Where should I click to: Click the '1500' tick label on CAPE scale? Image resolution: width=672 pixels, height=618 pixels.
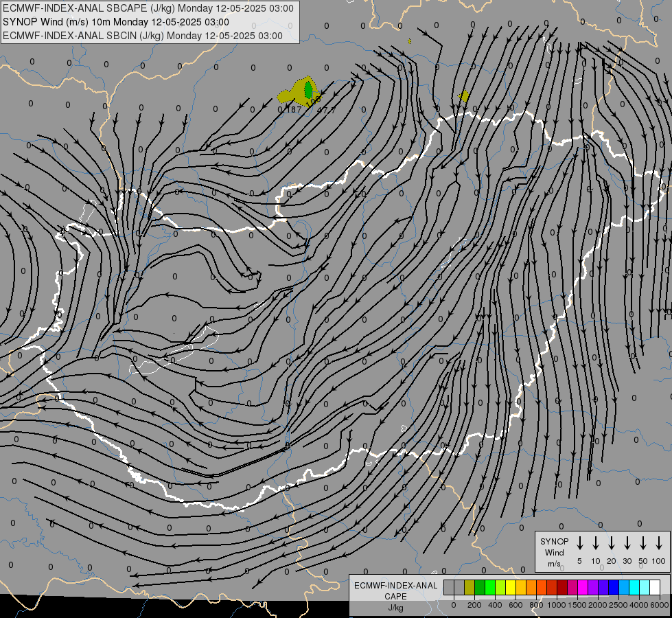577,605
